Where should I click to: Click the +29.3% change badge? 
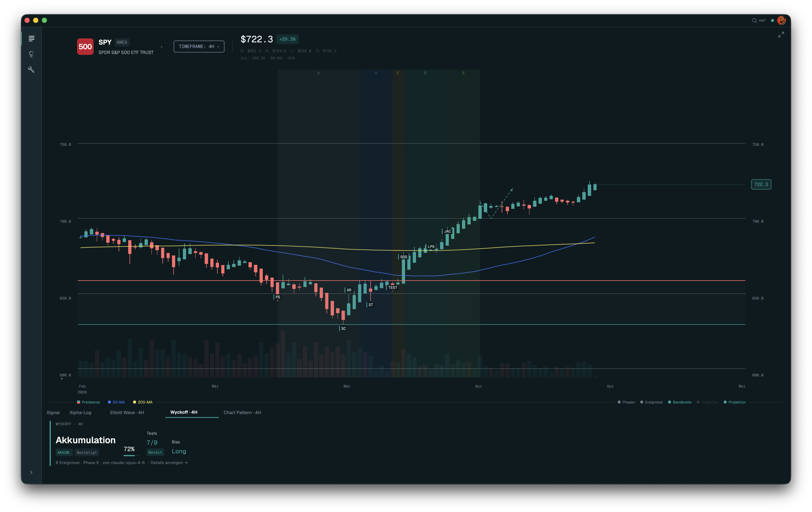287,39
